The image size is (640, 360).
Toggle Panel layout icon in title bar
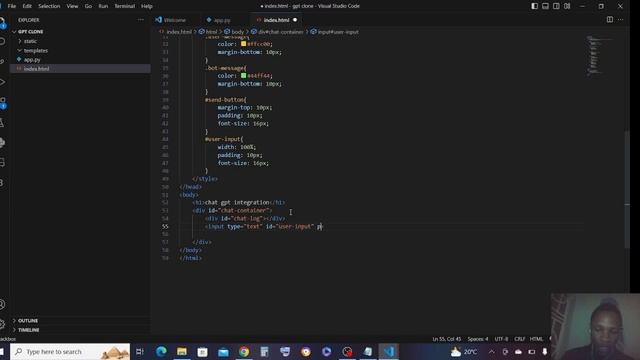click(x=545, y=6)
